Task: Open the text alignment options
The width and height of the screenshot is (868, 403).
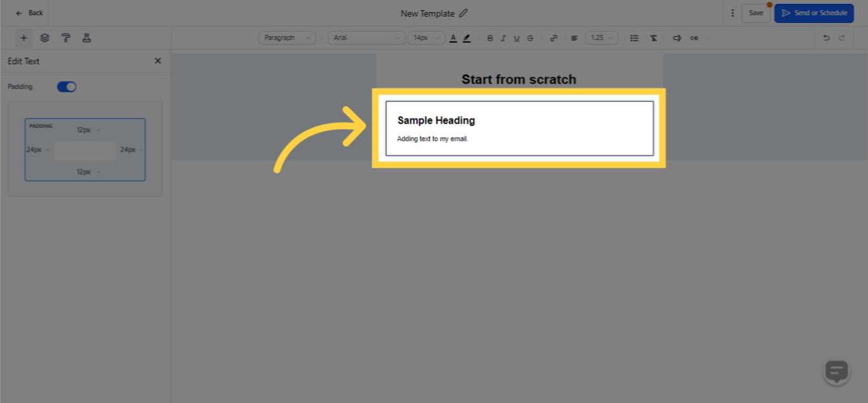Action: point(574,38)
